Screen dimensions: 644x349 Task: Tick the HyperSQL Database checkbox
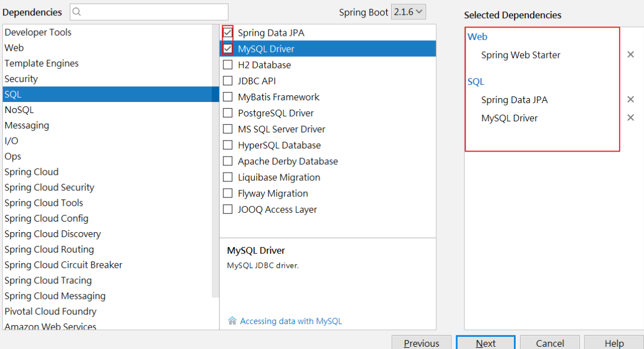click(228, 144)
